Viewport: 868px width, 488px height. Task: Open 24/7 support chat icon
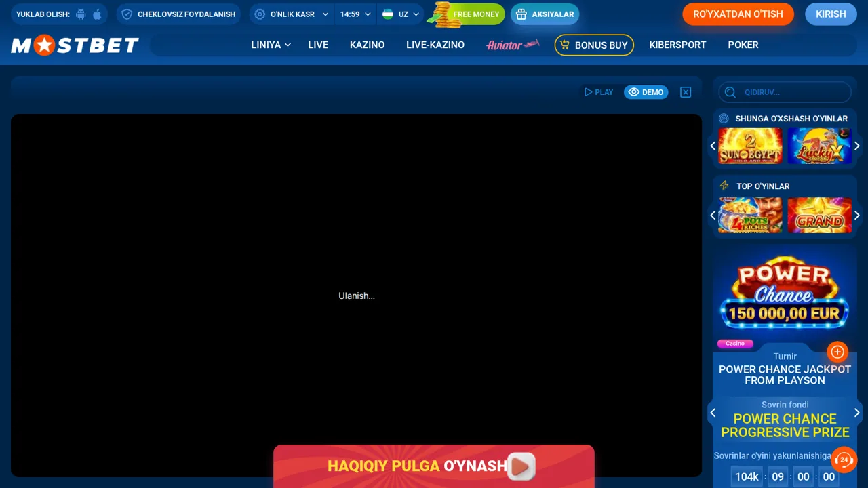(844, 460)
